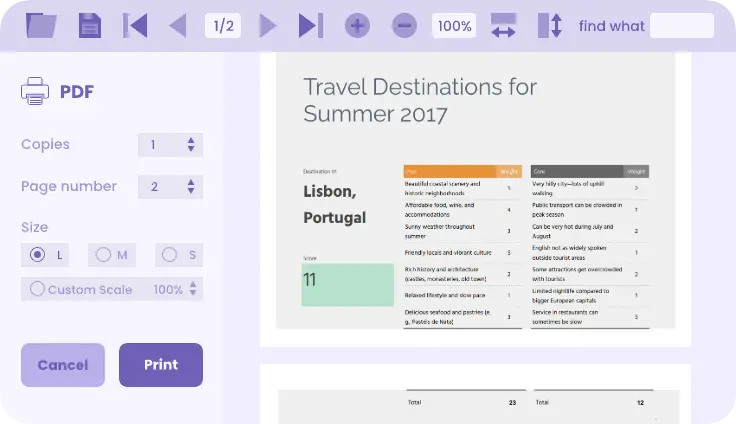
Task: Click the Print button
Action: coord(160,365)
